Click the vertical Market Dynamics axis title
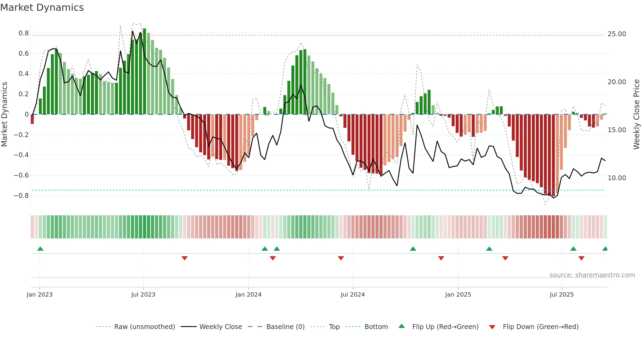Viewport: 644px width, 362px height. coord(4,114)
